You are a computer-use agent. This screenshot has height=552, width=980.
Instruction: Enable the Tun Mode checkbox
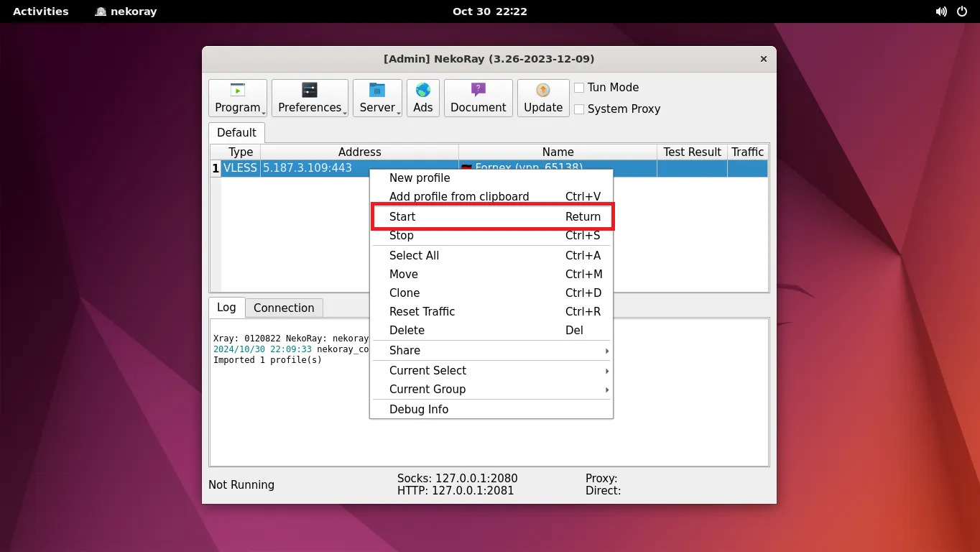(x=579, y=88)
